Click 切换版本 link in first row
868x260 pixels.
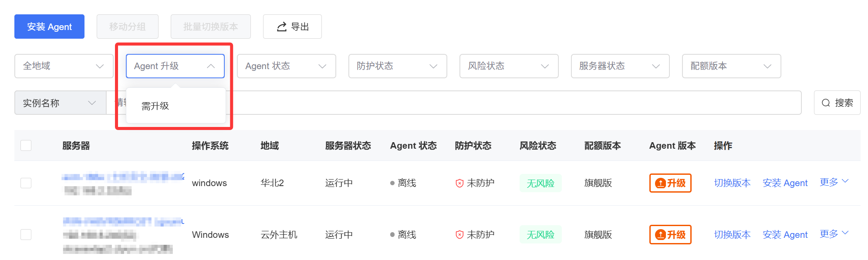pyautogui.click(x=732, y=183)
